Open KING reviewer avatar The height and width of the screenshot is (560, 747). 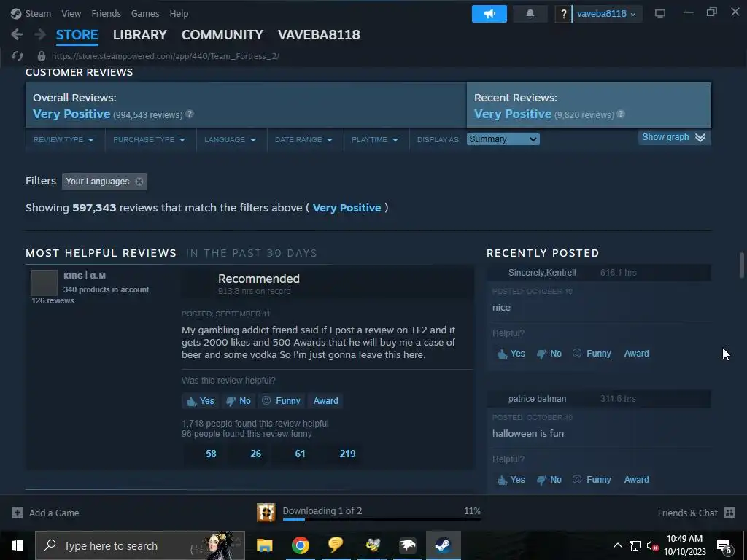tap(44, 283)
